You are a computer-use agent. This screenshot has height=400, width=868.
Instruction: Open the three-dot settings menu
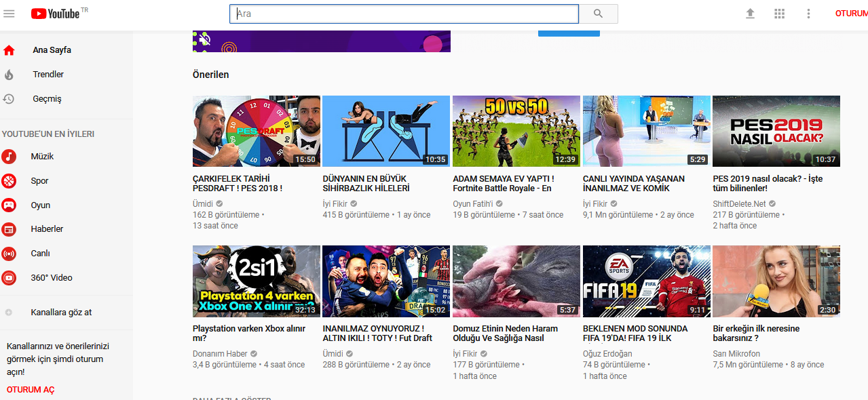tap(808, 14)
